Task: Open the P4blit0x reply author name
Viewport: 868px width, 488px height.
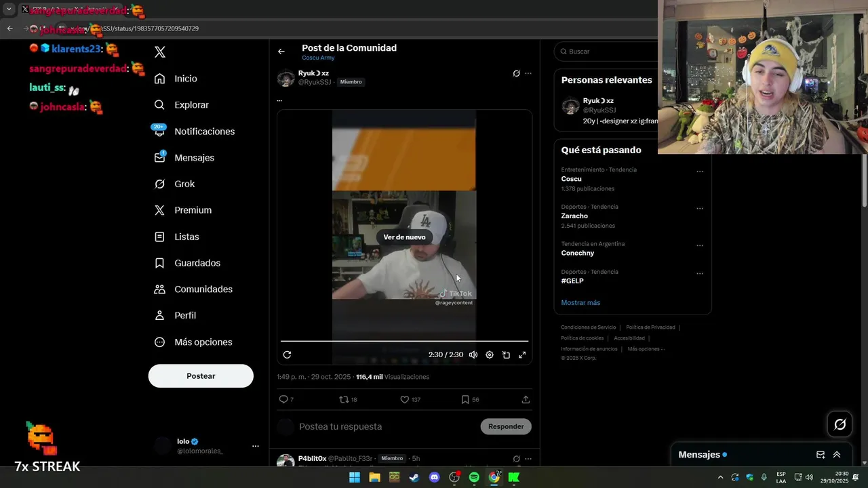Action: (312, 459)
